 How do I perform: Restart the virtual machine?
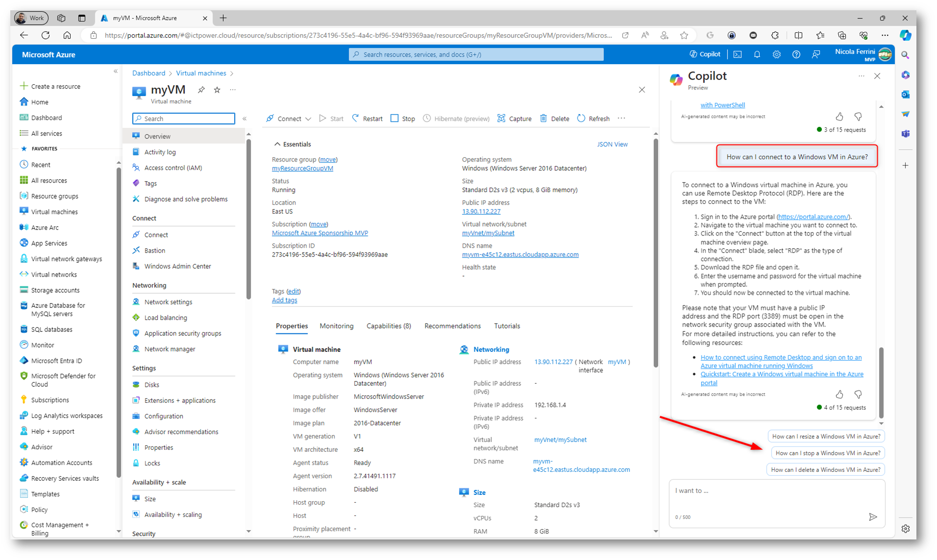tap(367, 118)
